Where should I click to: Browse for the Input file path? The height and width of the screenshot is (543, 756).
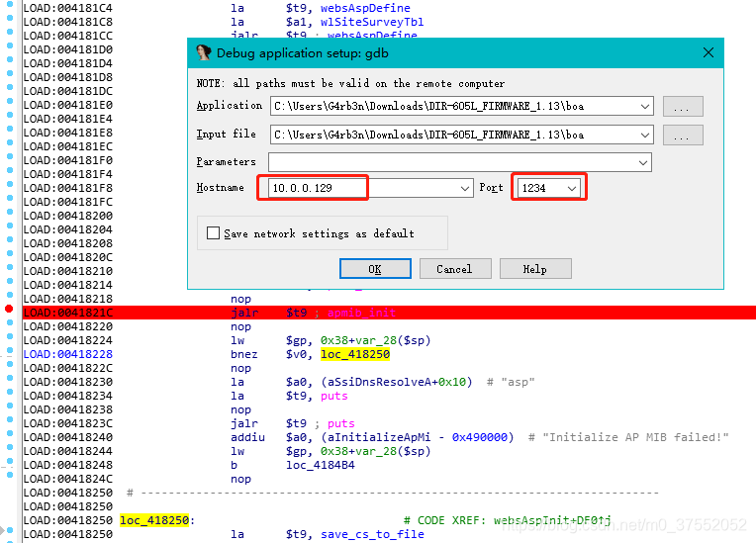point(683,135)
